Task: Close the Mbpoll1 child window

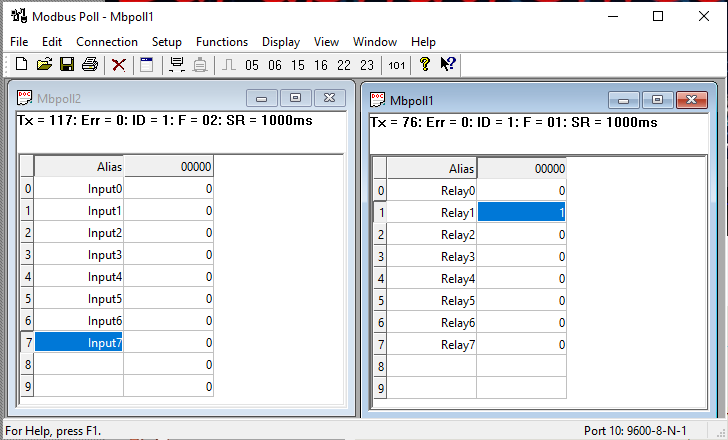Action: pyautogui.click(x=692, y=100)
